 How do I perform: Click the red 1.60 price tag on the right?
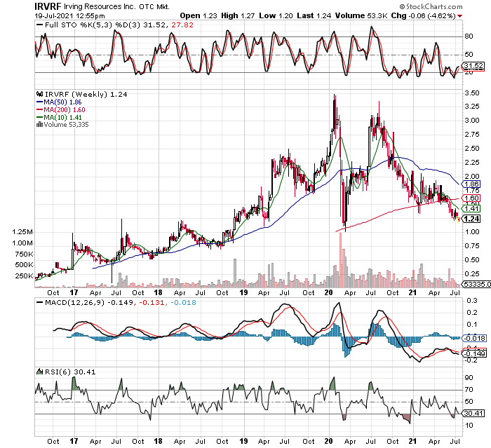click(x=471, y=198)
